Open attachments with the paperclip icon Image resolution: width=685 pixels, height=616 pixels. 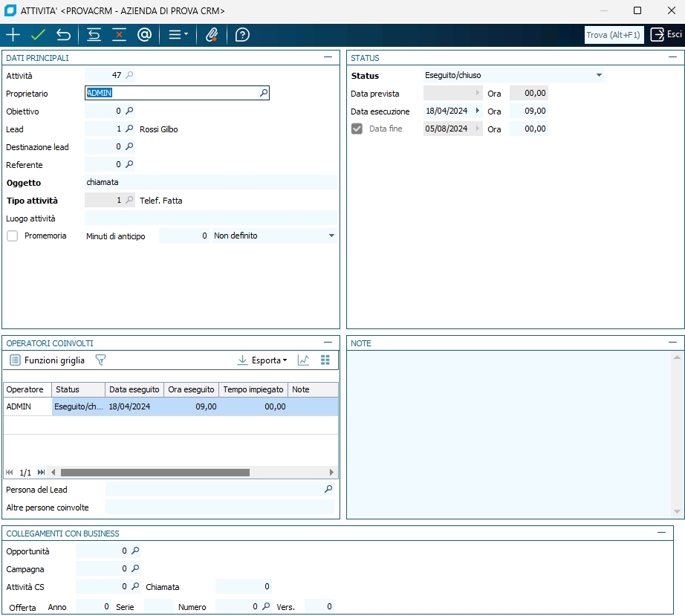pyautogui.click(x=212, y=35)
